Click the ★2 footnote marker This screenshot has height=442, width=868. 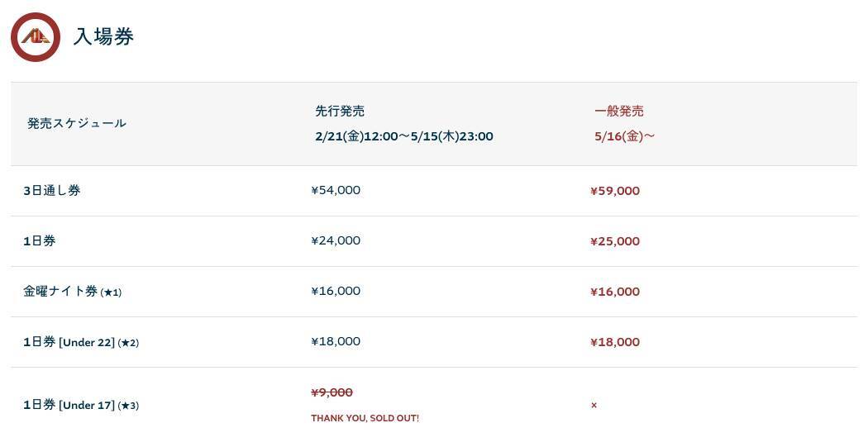point(128,343)
